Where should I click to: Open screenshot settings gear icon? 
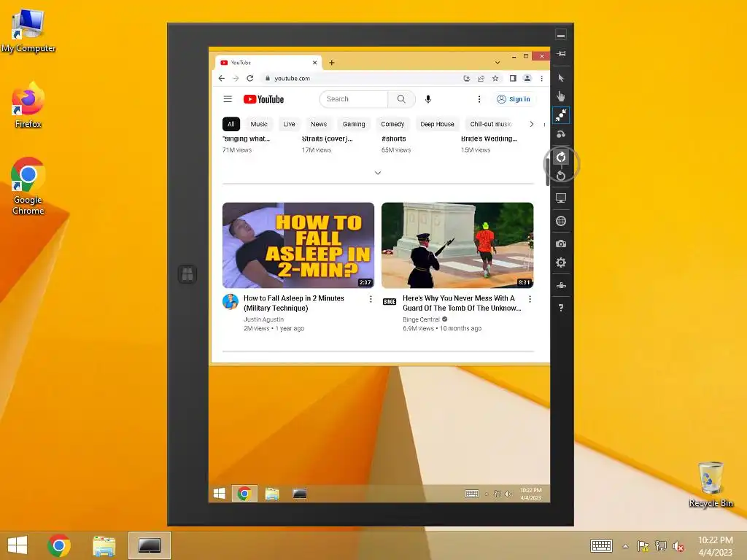pos(561,262)
